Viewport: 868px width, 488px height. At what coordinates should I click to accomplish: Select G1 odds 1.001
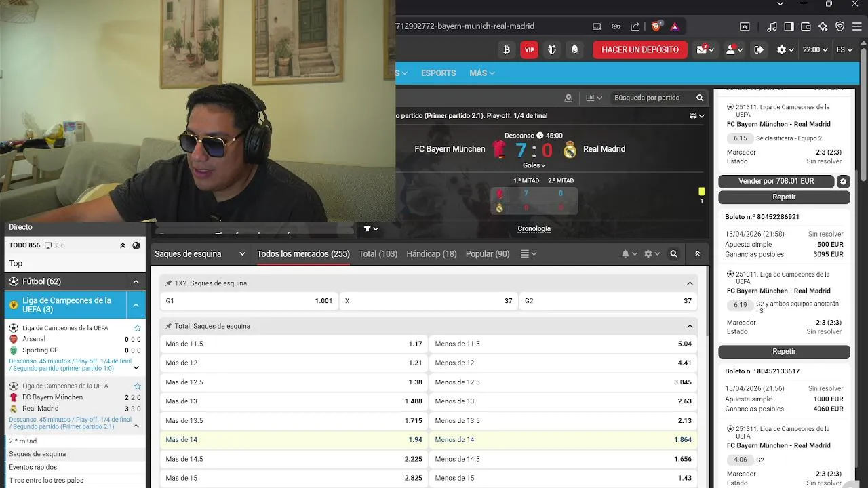(249, 300)
